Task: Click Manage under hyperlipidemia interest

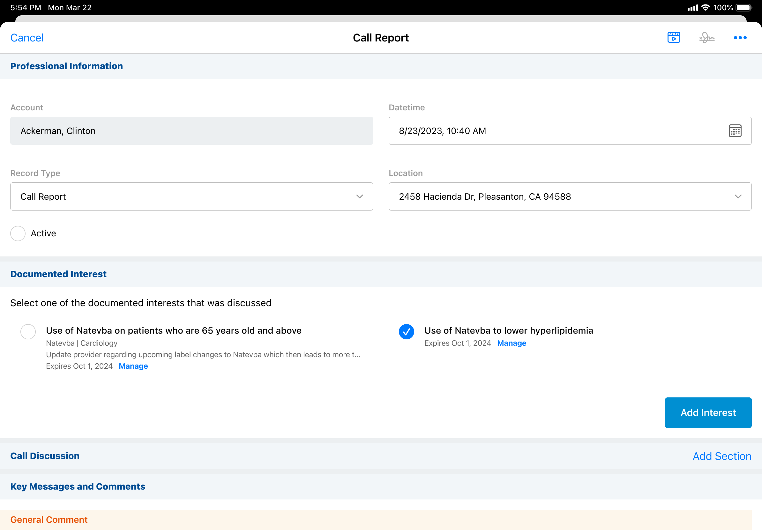Action: pyautogui.click(x=512, y=343)
